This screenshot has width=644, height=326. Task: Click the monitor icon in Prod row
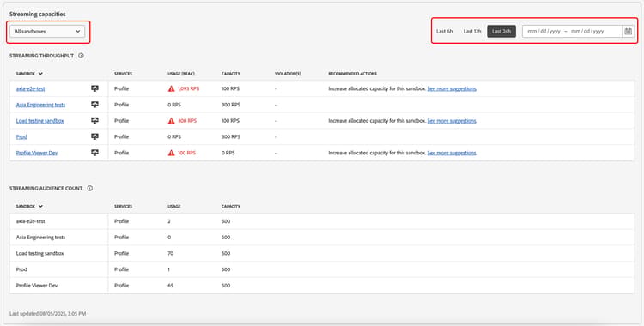coord(94,136)
